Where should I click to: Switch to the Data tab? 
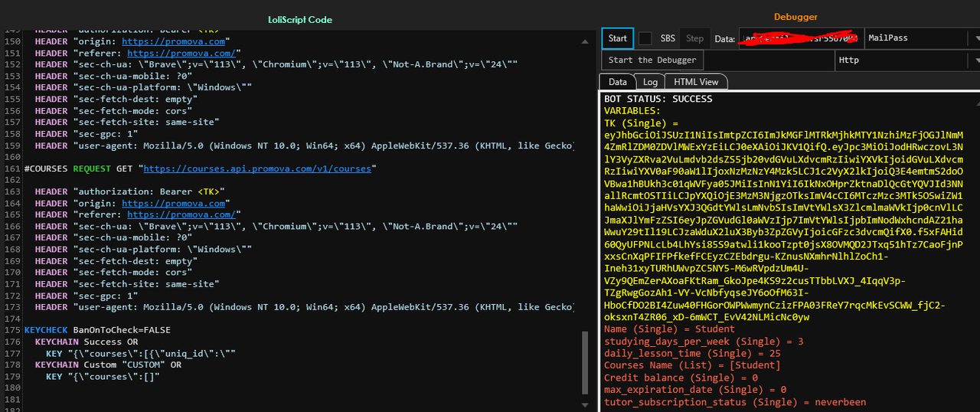pyautogui.click(x=617, y=82)
